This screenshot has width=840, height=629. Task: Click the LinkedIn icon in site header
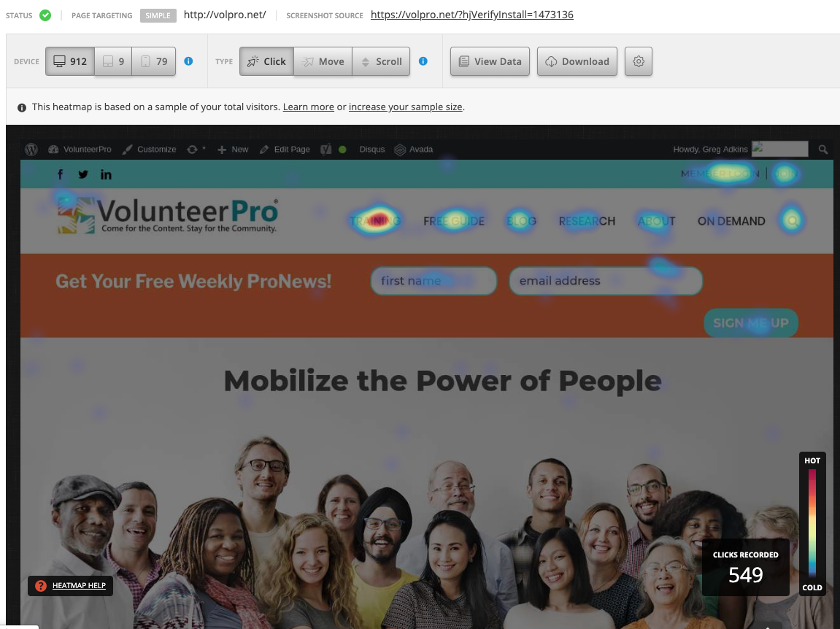pyautogui.click(x=106, y=174)
